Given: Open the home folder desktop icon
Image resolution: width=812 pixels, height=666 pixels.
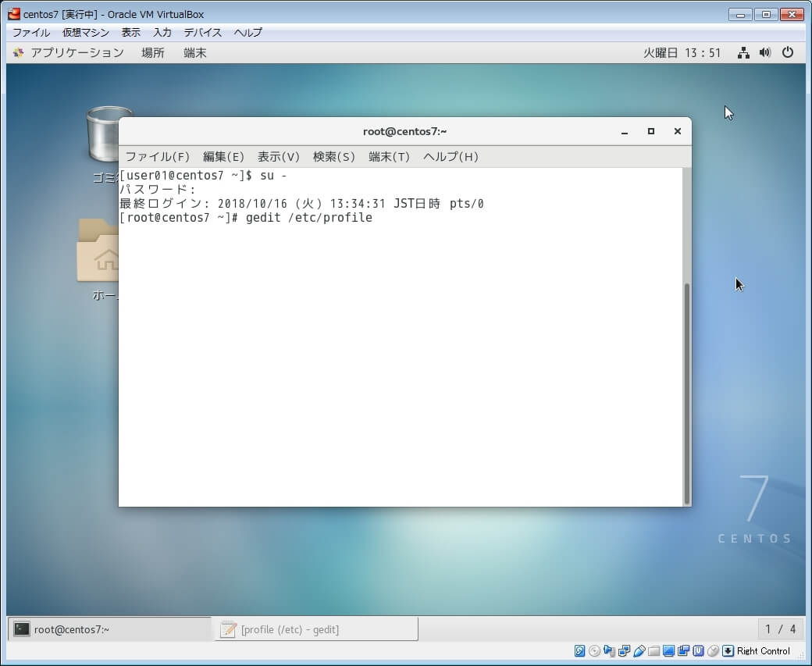Looking at the screenshot, I should tap(99, 251).
